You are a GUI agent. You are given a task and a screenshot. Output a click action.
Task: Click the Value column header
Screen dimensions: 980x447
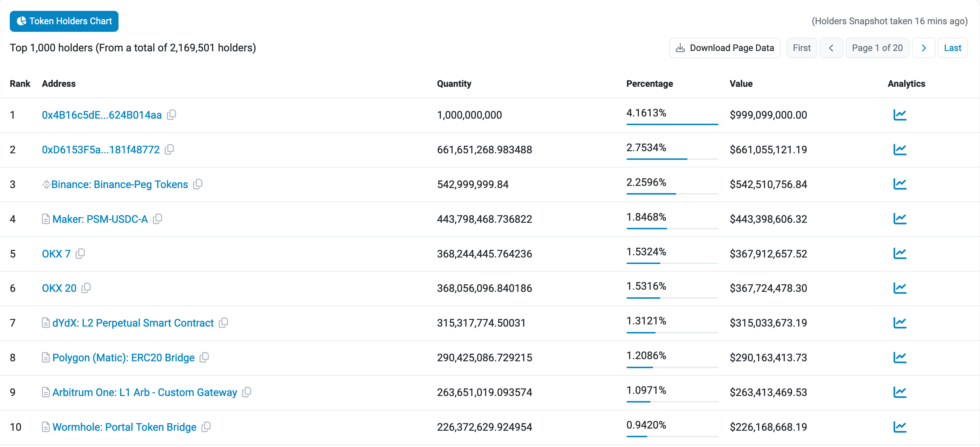741,84
